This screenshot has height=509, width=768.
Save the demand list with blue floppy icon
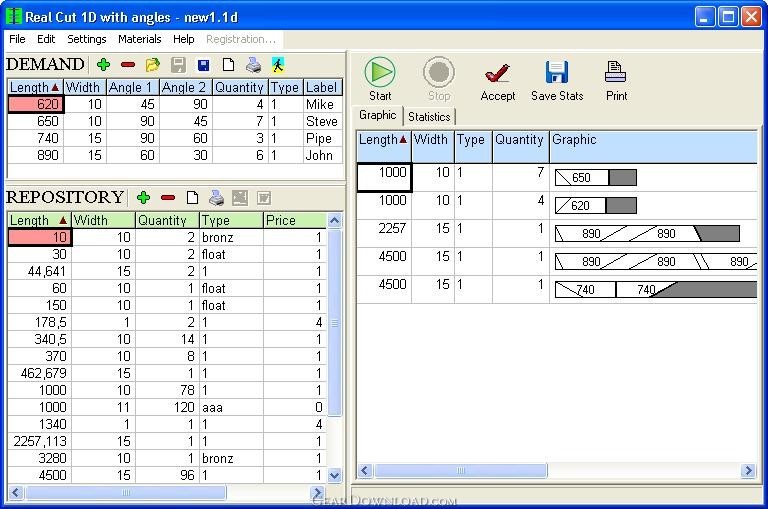(x=204, y=65)
